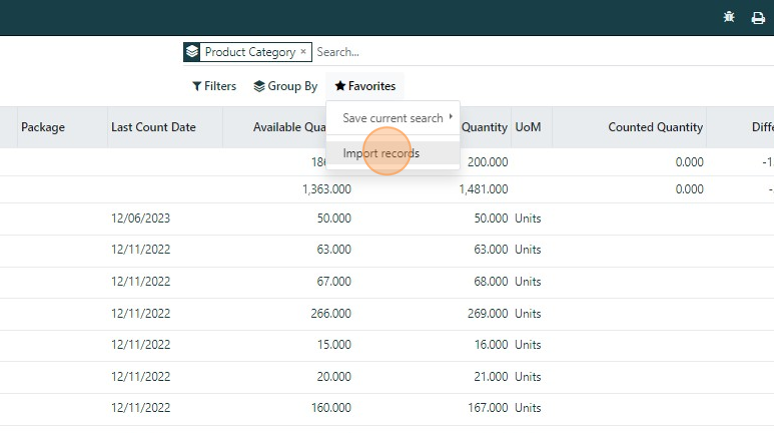This screenshot has width=774, height=433.
Task: Click the 1,363.000 available quantity cell
Action: point(326,189)
